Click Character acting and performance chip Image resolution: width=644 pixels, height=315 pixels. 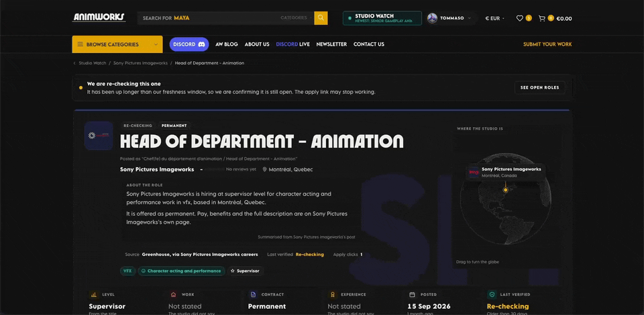(x=182, y=271)
